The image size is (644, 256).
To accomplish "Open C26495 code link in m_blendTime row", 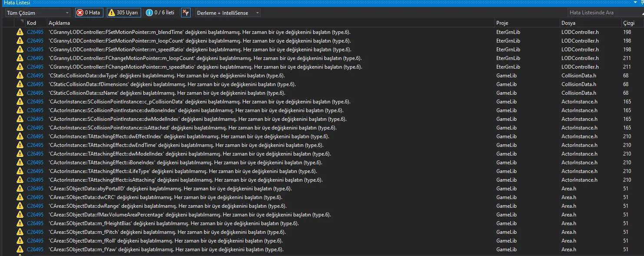I will click(x=35, y=32).
